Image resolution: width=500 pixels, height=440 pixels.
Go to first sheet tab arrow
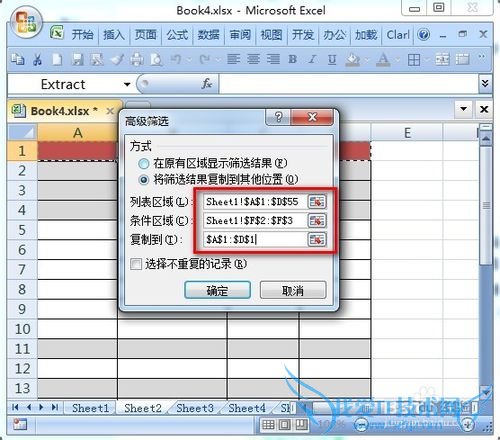click(15, 407)
